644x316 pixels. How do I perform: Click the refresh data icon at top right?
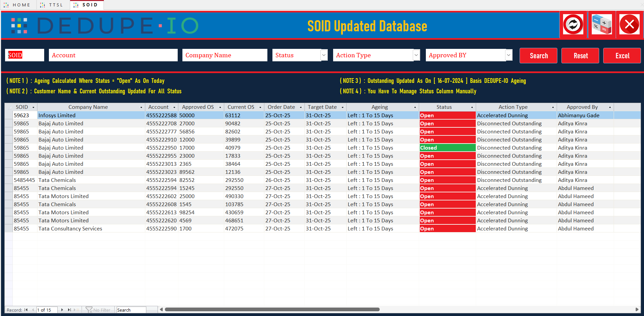coord(573,24)
